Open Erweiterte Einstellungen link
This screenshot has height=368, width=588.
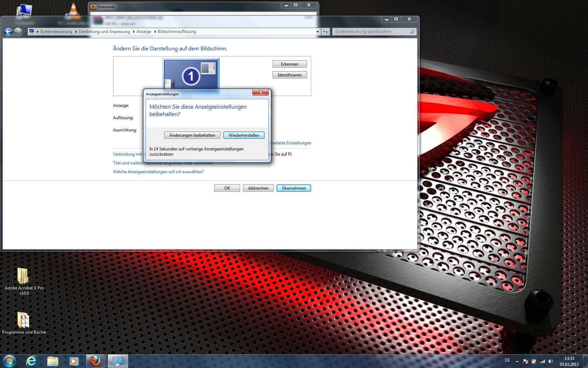pyautogui.click(x=291, y=143)
